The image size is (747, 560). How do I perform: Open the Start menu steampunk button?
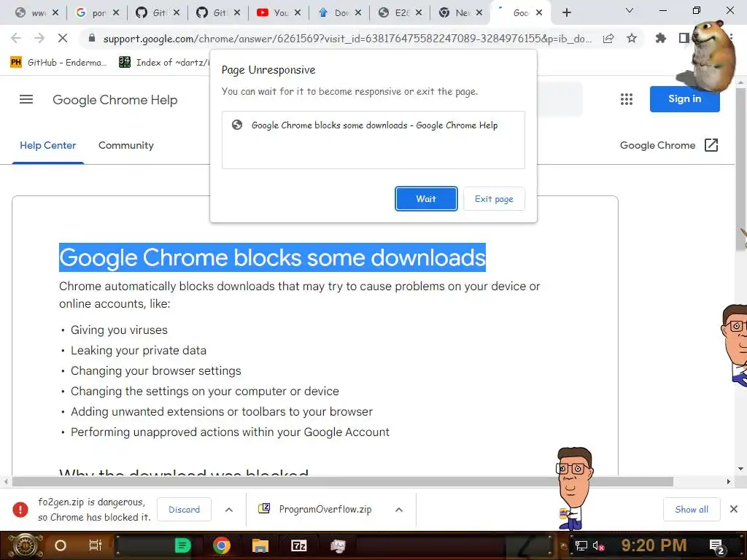pos(26,545)
